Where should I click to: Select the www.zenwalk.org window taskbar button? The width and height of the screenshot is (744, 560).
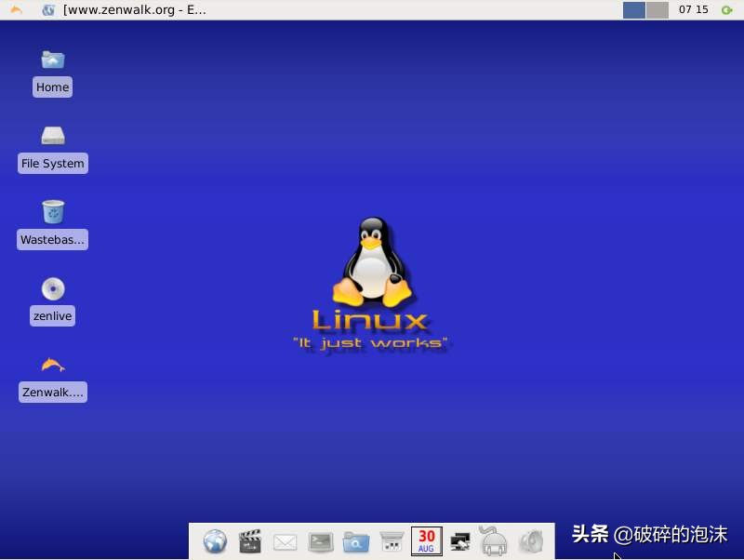[125, 10]
